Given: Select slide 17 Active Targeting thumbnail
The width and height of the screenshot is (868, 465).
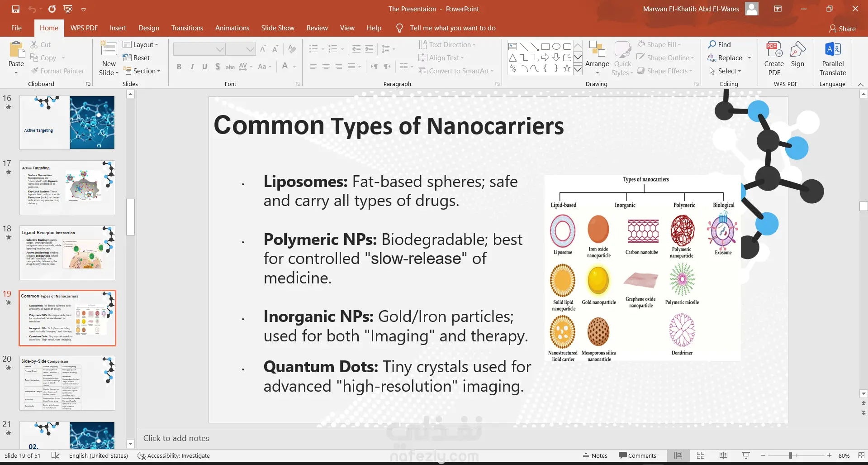Looking at the screenshot, I should pyautogui.click(x=67, y=187).
